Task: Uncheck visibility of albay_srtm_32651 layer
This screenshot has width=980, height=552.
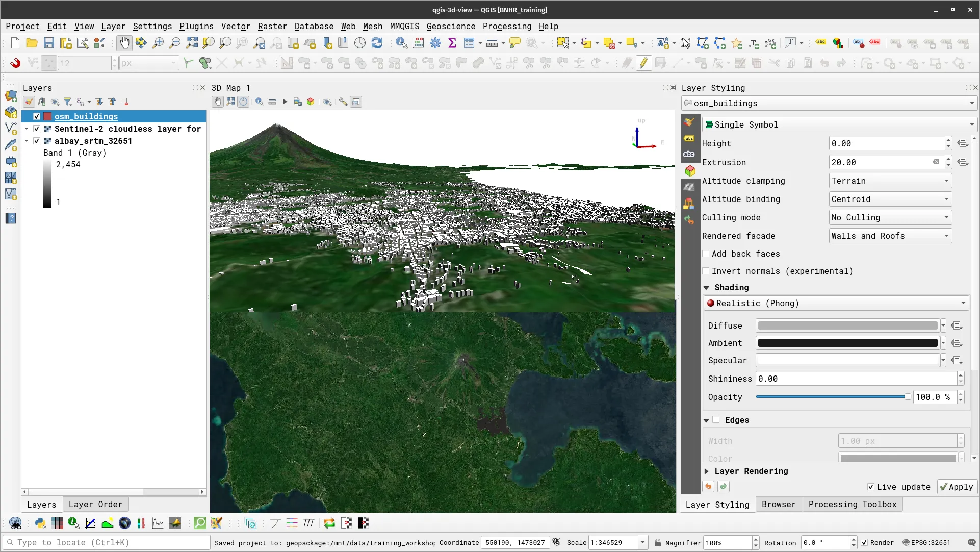Action: tap(37, 141)
